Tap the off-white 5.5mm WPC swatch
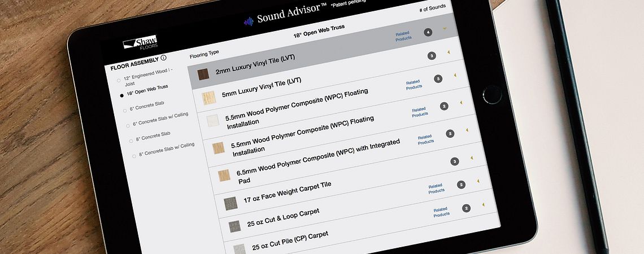 coord(213,121)
